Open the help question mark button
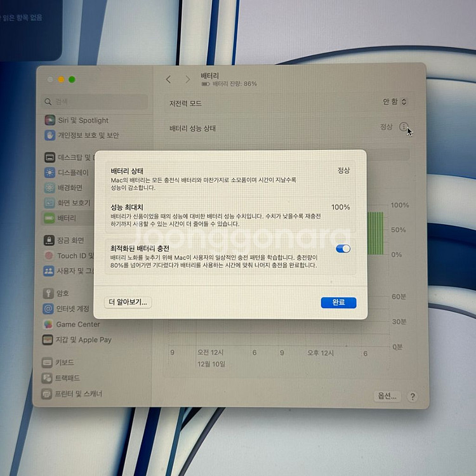This screenshot has width=476, height=476. point(413,397)
